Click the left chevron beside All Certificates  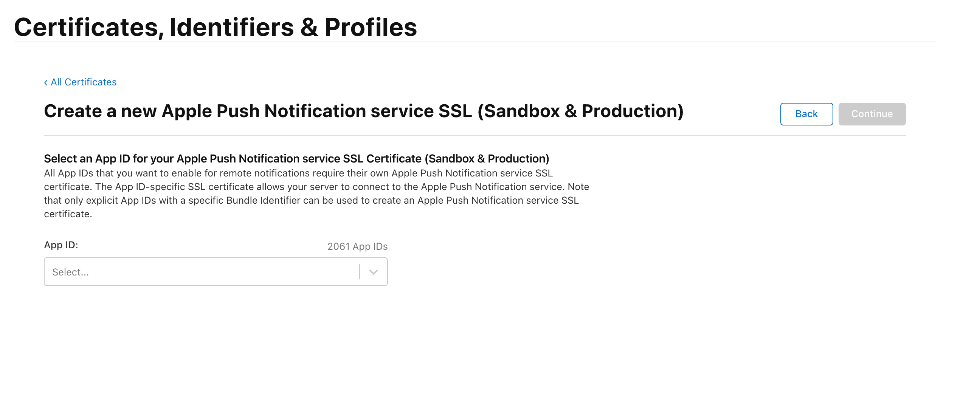[x=46, y=82]
